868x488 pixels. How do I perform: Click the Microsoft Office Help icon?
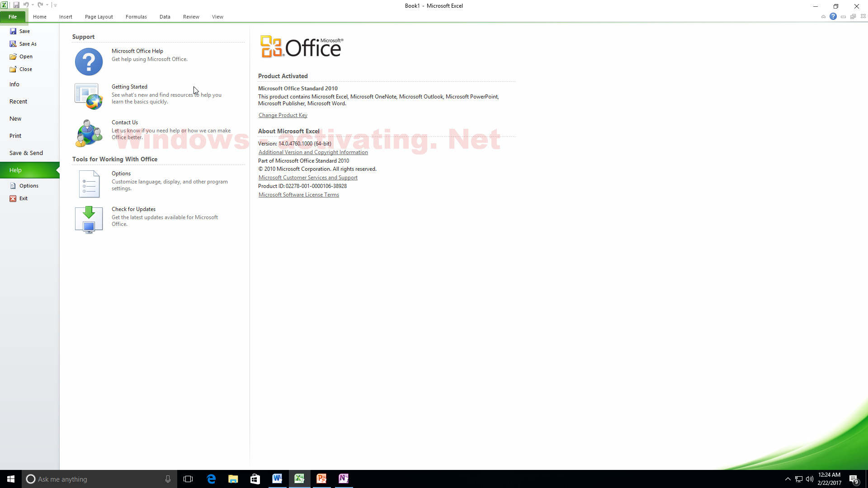click(88, 61)
